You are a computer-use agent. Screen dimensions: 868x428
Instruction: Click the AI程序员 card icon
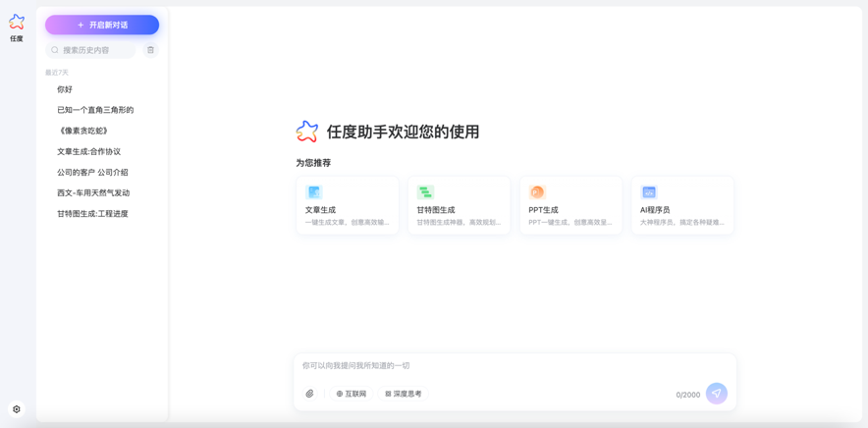pyautogui.click(x=649, y=192)
